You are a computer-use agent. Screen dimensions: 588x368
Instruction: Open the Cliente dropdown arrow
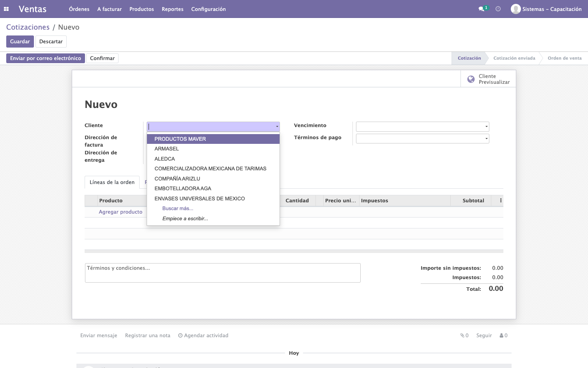277,127
